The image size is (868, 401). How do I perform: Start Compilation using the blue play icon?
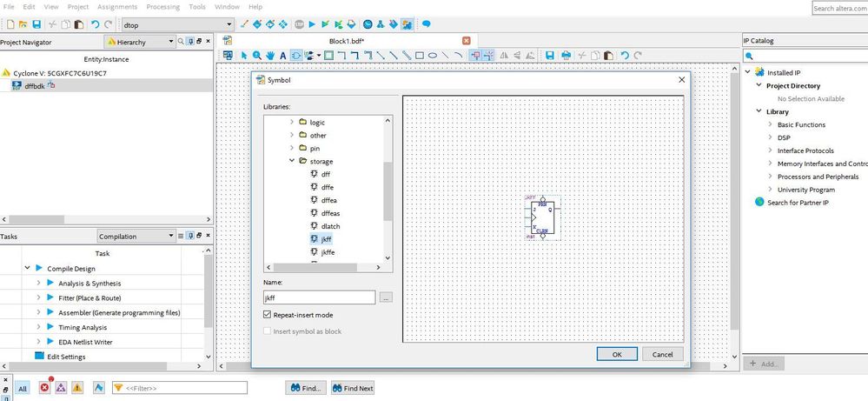pos(312,24)
